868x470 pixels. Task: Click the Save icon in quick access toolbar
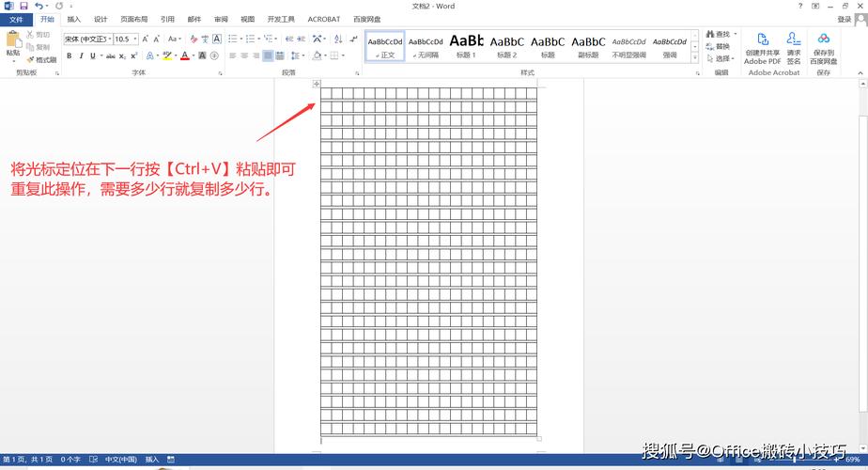23,6
